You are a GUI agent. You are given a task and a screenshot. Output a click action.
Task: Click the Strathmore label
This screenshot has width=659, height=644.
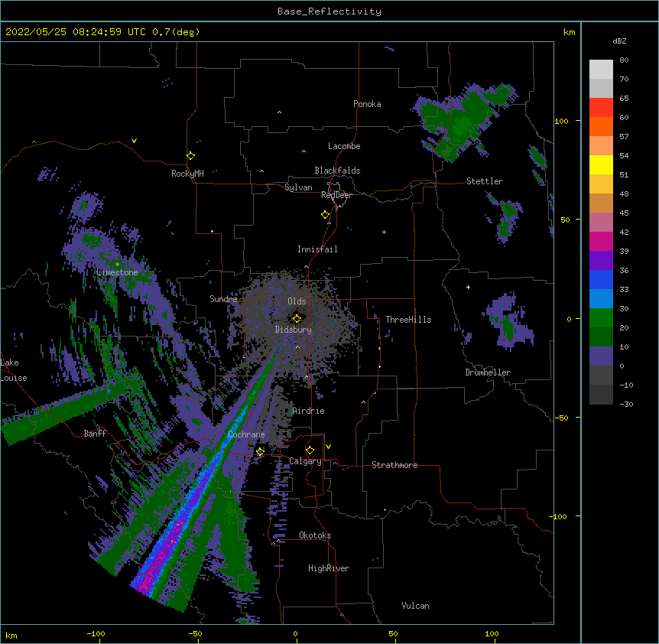tap(394, 465)
